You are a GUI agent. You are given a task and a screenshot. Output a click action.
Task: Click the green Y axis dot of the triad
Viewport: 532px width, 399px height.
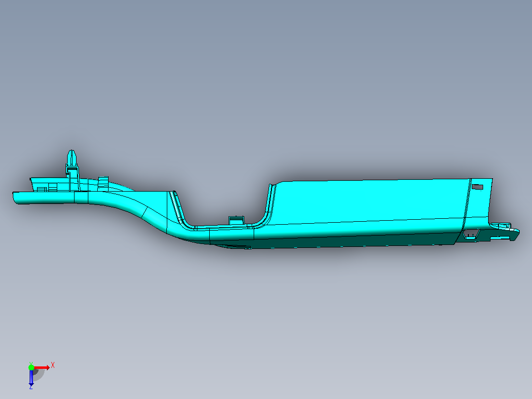31,367
